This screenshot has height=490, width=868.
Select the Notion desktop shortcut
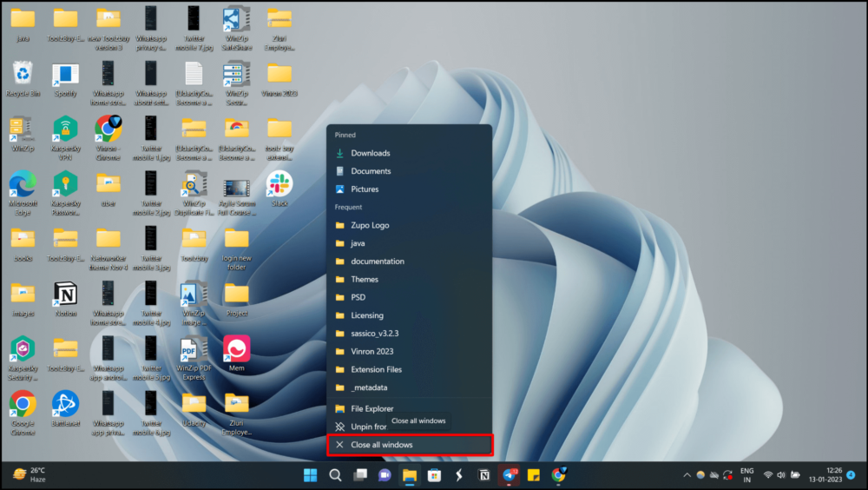(x=65, y=299)
